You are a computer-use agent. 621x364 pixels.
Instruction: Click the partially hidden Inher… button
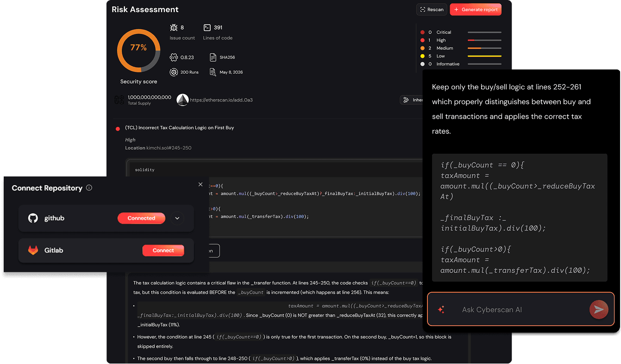[x=412, y=100]
